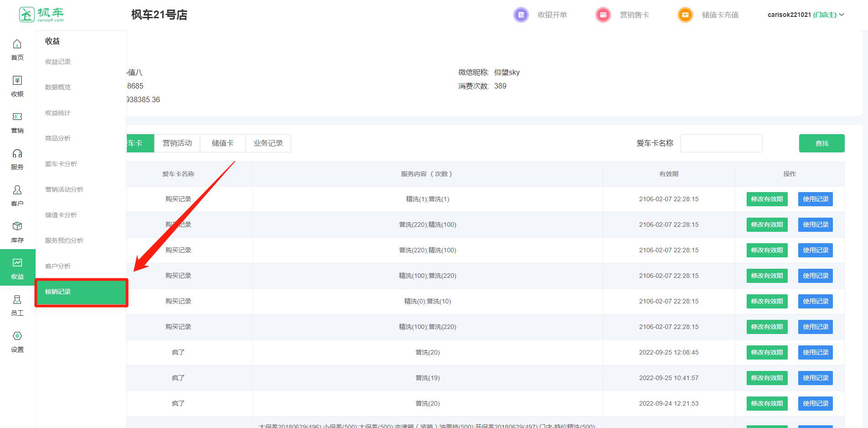Click 使用记录 for 普洗(19) row
This screenshot has height=428, width=868.
(816, 378)
